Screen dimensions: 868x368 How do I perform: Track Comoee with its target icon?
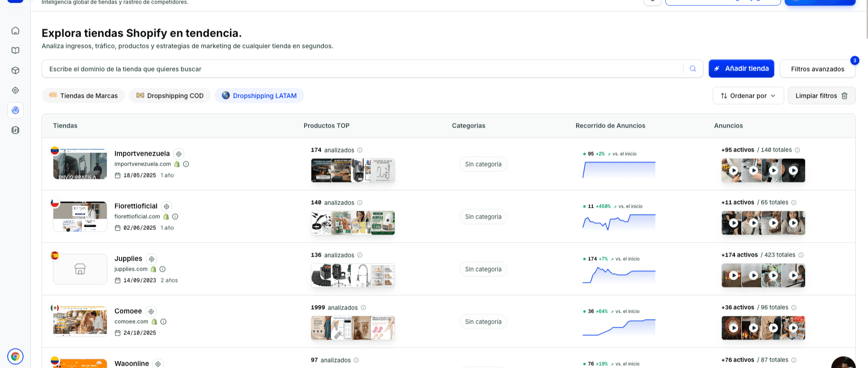point(151,311)
